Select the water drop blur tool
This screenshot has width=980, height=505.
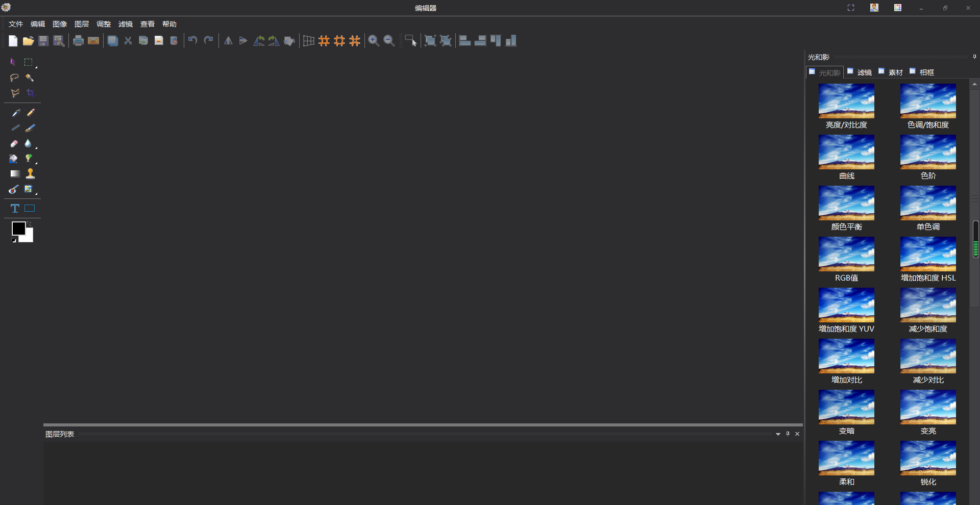tap(28, 143)
